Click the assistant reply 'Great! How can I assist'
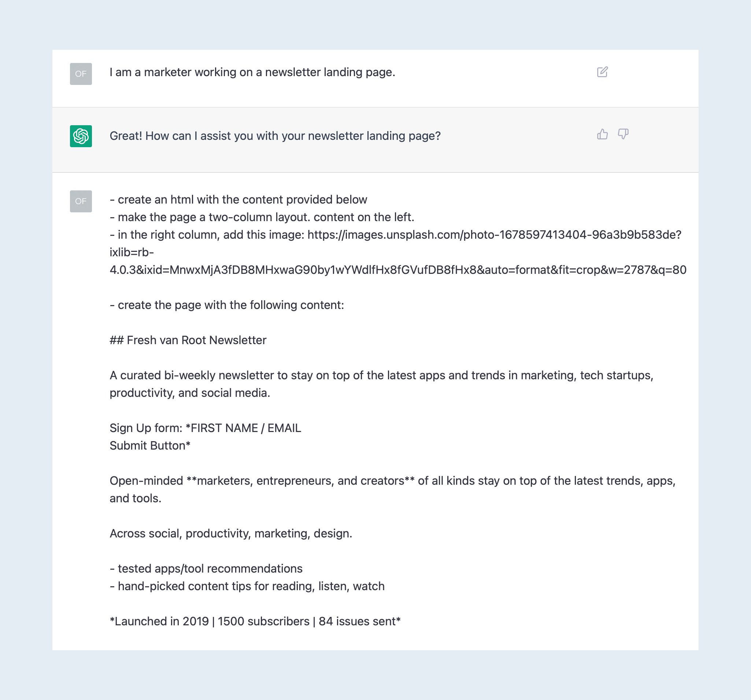Screen dimensions: 751x700 pos(275,136)
